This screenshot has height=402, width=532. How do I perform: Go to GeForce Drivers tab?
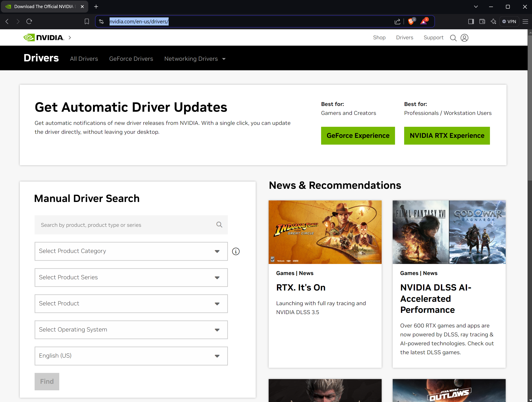[x=131, y=59]
